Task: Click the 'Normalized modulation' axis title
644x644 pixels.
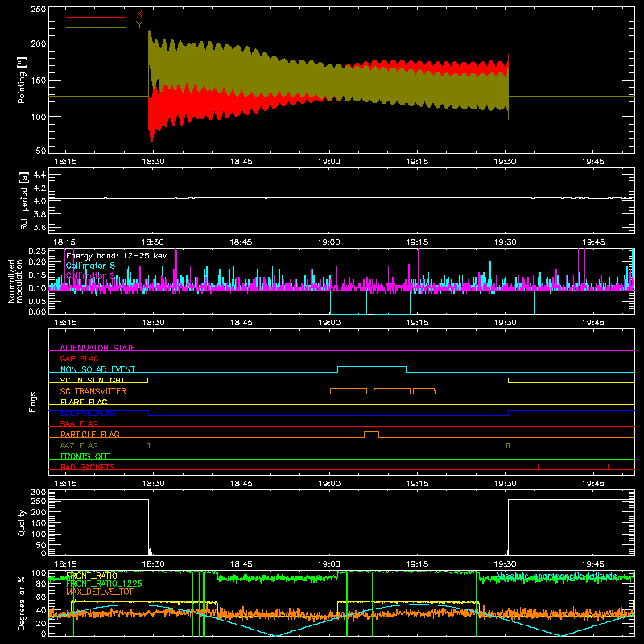Action: coord(16,281)
